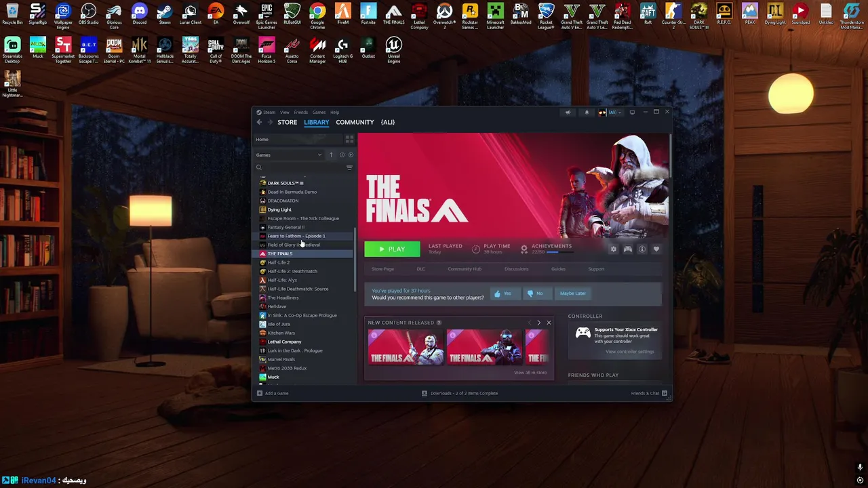Click Add a Game
The width and height of the screenshot is (868, 488).
click(273, 393)
